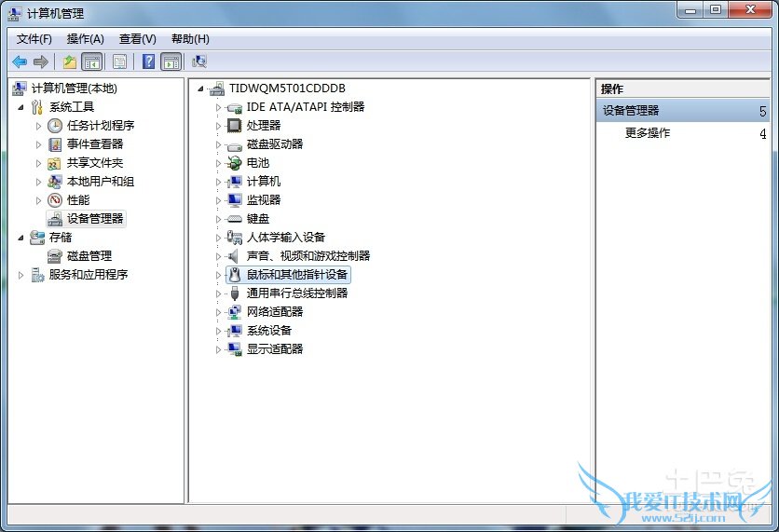Click the 通用串行总线控制器 USB icon
Image resolution: width=779 pixels, height=532 pixels.
pos(235,293)
